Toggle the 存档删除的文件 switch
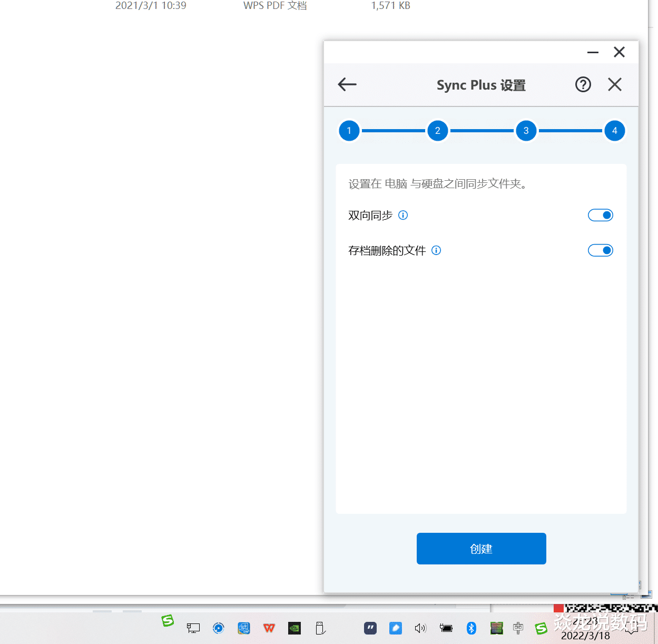The height and width of the screenshot is (644, 658). (601, 250)
